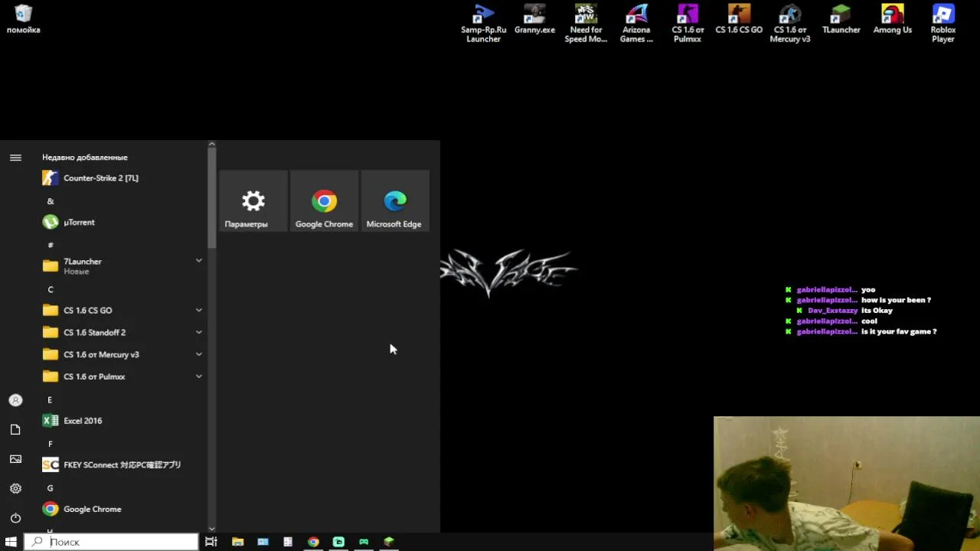Open Pictures icon in Start sidebar
The height and width of the screenshot is (551, 980).
coord(15,459)
